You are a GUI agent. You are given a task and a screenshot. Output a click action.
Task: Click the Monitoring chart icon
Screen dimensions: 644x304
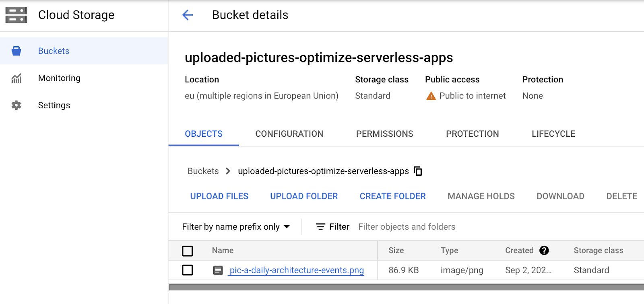(16, 78)
